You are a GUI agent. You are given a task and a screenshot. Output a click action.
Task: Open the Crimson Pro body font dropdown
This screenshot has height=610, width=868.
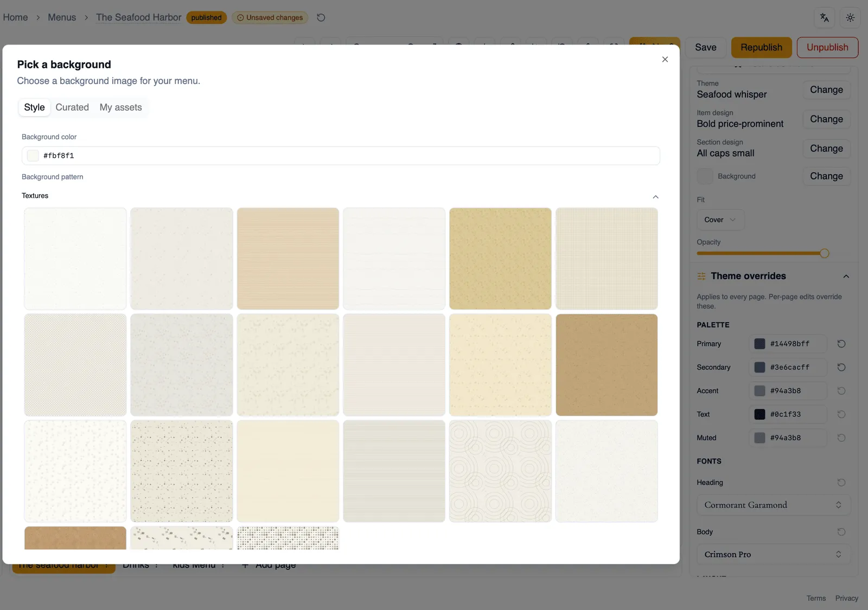coord(773,554)
